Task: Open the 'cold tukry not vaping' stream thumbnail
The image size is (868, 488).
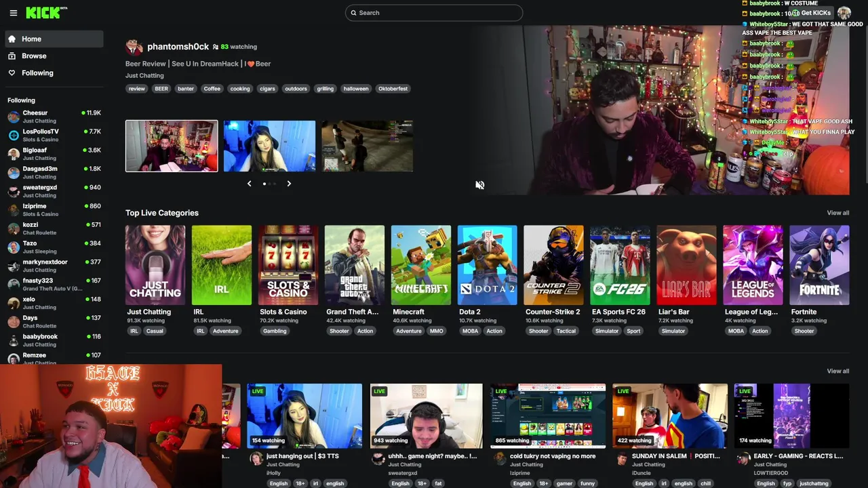Action: click(x=548, y=416)
